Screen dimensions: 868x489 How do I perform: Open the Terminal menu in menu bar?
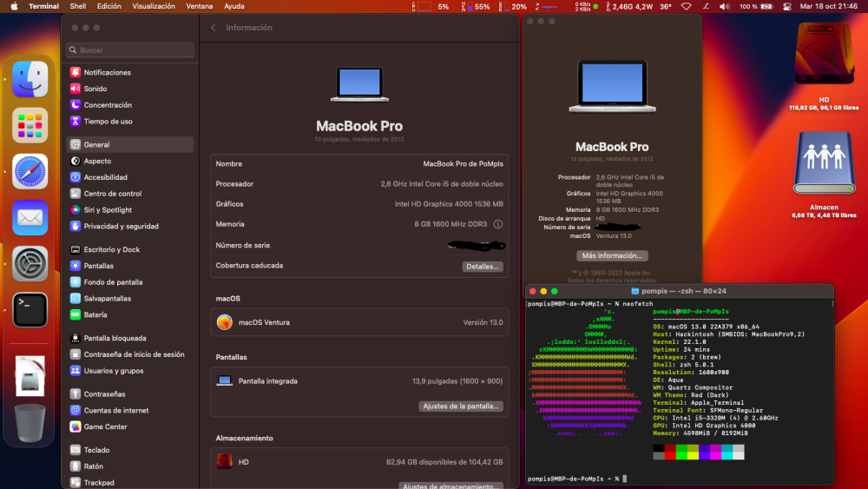pos(43,7)
